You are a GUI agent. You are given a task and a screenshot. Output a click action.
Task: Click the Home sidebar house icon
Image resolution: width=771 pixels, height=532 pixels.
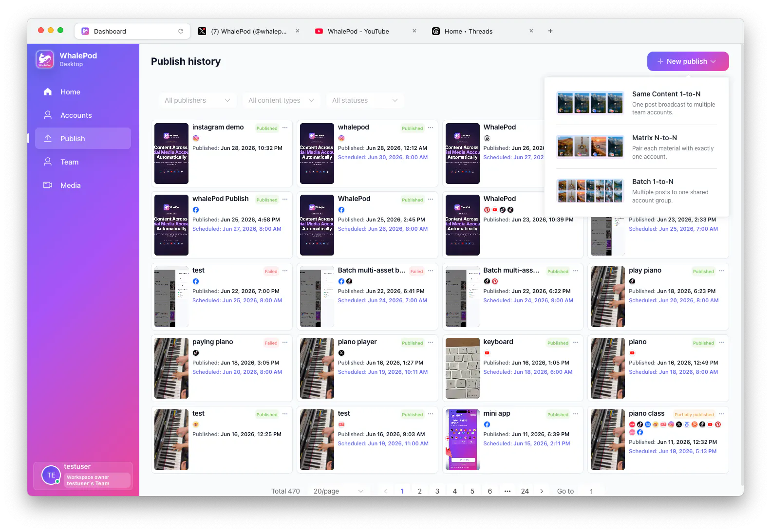point(48,92)
